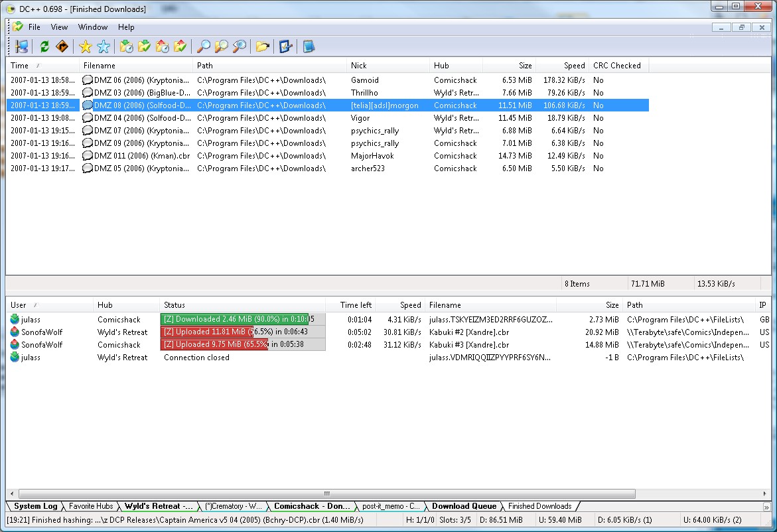
Task: Open Favorite Hubs via yellow star icon
Action: (85, 46)
